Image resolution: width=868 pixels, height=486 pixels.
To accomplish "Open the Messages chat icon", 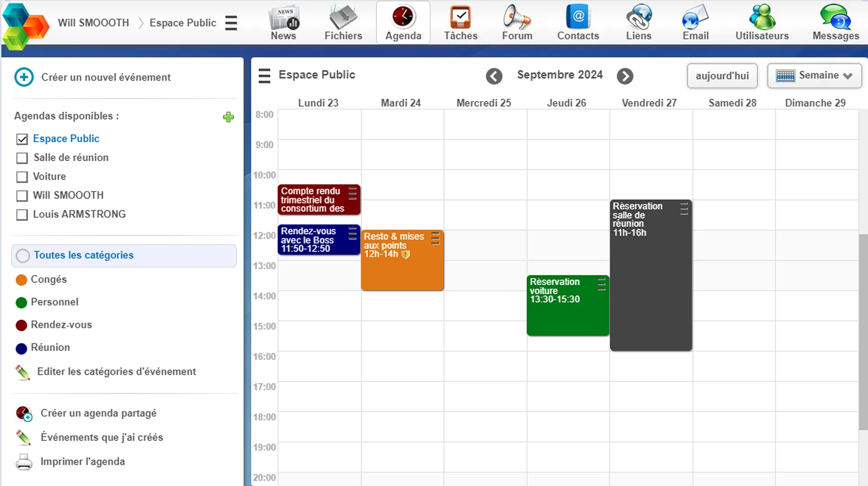I will (836, 17).
